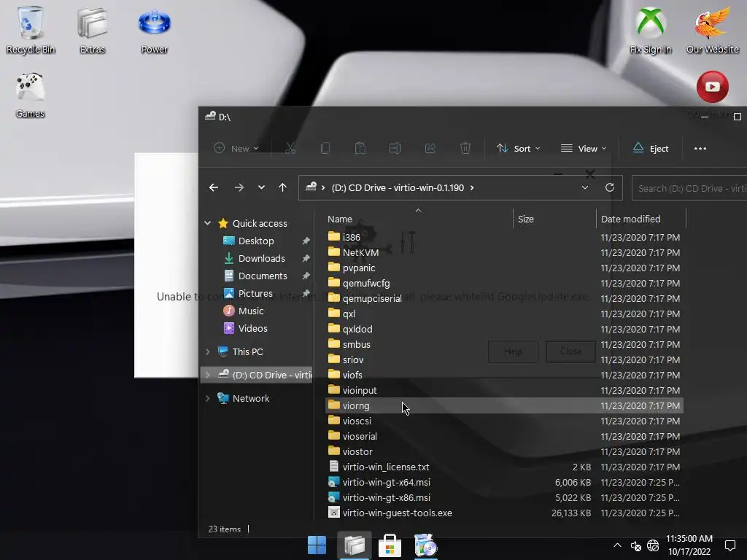747x560 pixels.
Task: Open the notifications icon in tray
Action: [x=729, y=545]
